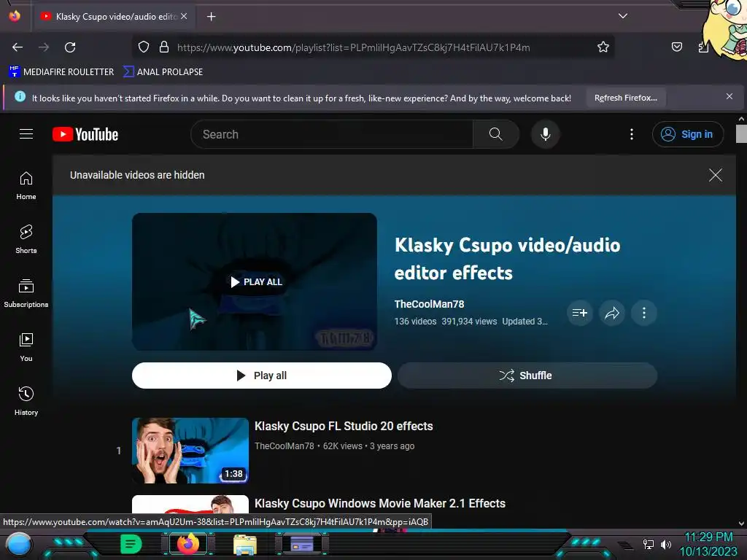Click the page vertical scrollbar thumb
Screen dimensions: 747x560
(741, 134)
